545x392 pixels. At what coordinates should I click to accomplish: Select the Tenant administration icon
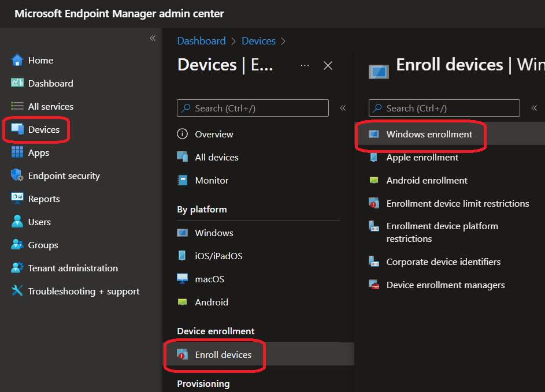(17, 268)
